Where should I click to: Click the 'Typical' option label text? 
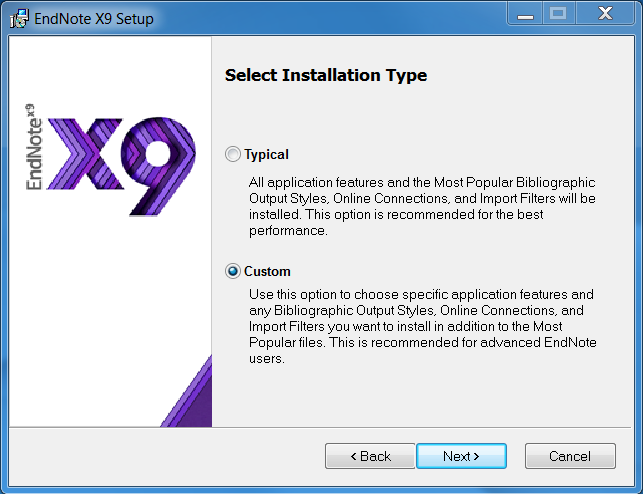coord(267,155)
